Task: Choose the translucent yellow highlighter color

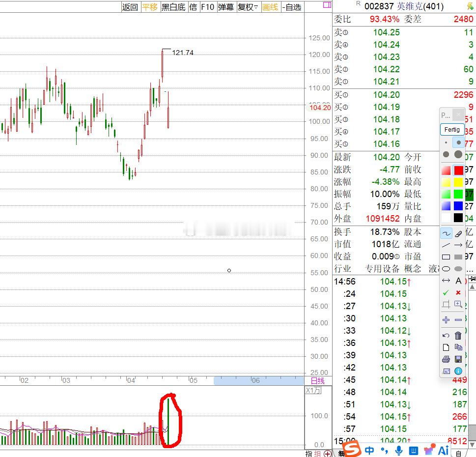Action: [446, 182]
